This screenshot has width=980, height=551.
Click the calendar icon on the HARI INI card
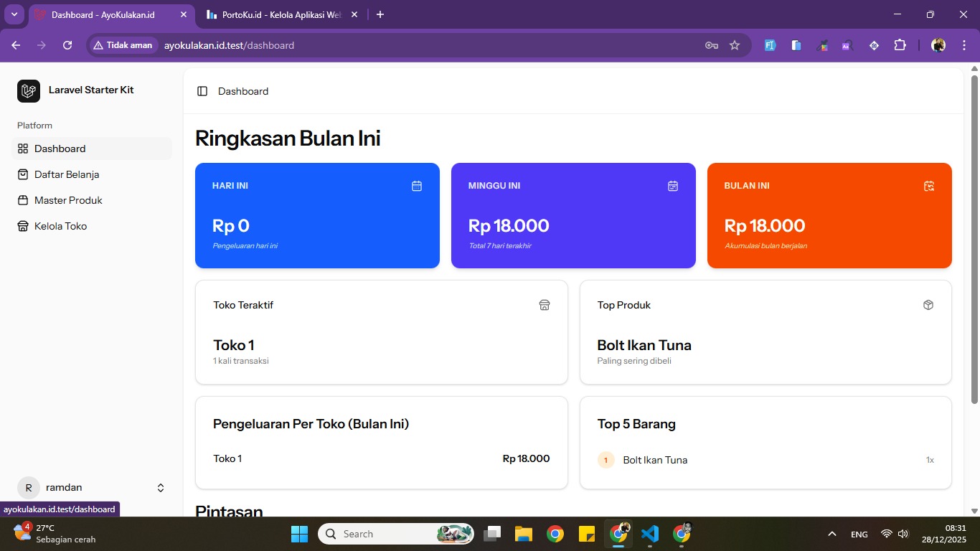(x=416, y=186)
